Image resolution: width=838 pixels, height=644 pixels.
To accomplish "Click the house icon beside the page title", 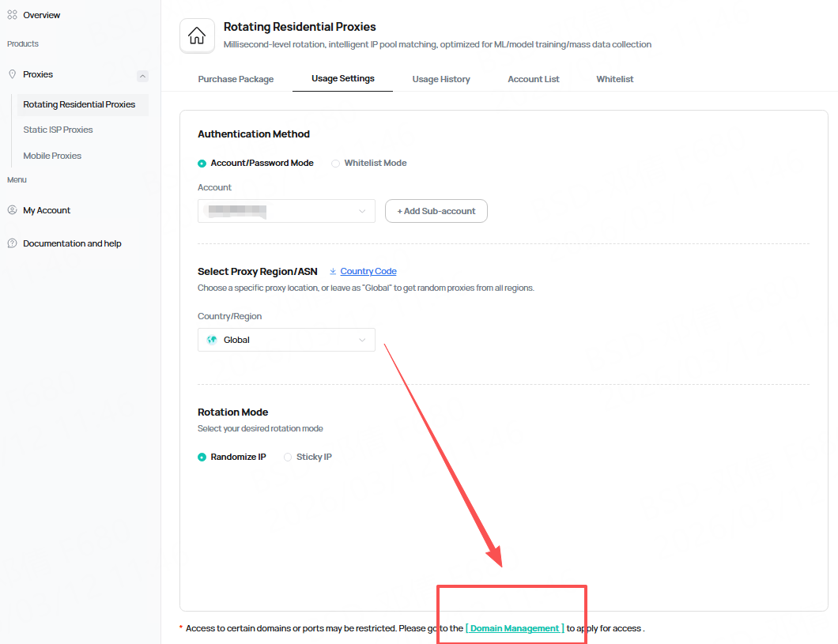I will coord(197,36).
